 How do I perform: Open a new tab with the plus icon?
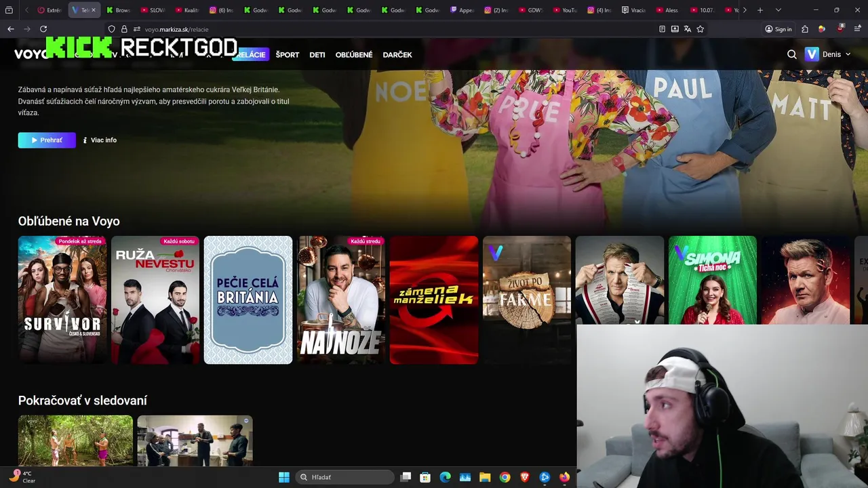[x=760, y=10]
